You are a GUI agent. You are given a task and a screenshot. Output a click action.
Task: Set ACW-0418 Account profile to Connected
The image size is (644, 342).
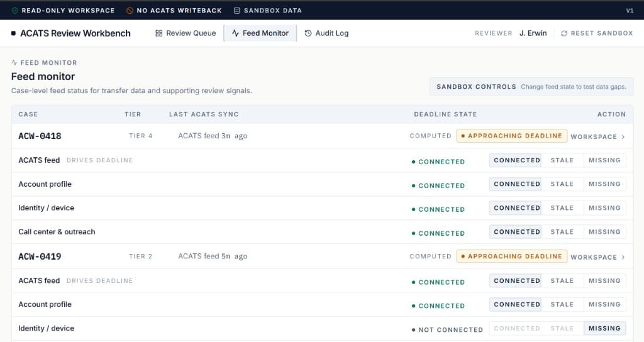(x=516, y=184)
